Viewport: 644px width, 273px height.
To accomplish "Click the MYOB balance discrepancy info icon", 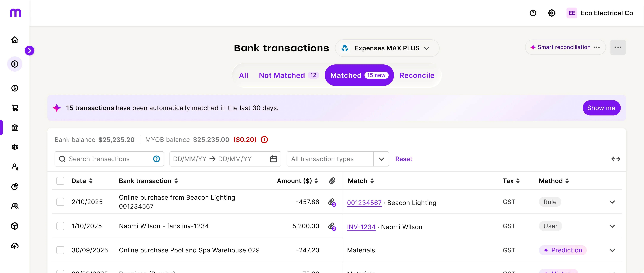I will pyautogui.click(x=264, y=140).
